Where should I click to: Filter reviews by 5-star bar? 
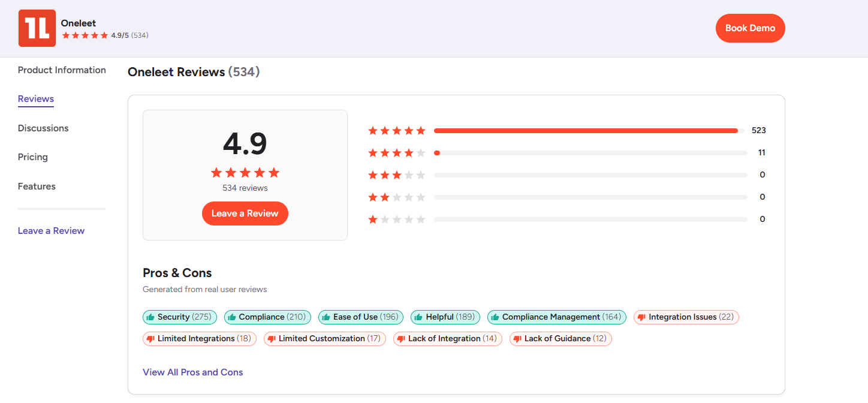tap(589, 131)
